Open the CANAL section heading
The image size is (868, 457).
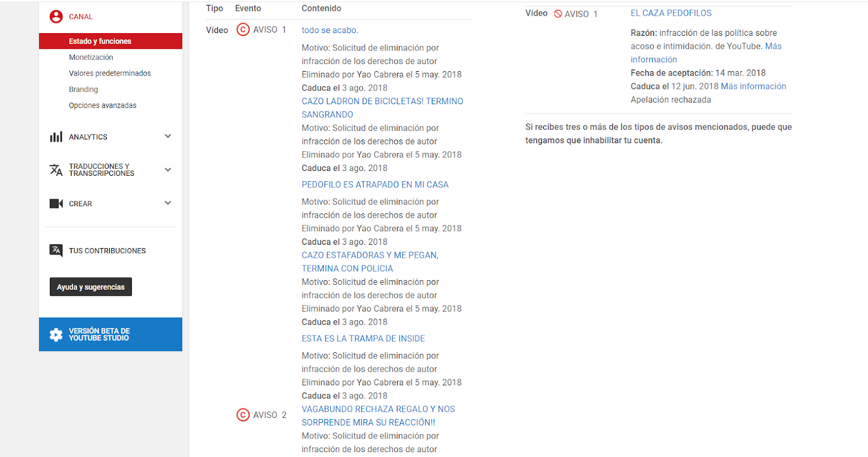tap(80, 17)
